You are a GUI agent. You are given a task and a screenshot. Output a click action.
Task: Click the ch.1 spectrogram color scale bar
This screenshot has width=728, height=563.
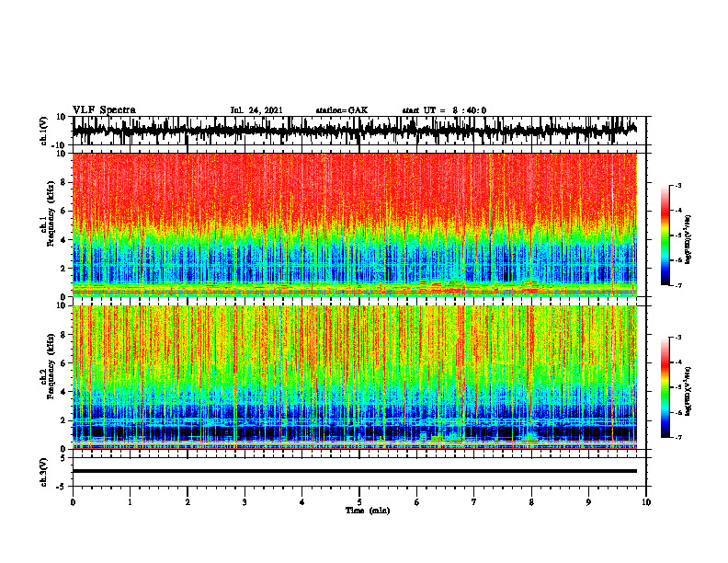665,236
